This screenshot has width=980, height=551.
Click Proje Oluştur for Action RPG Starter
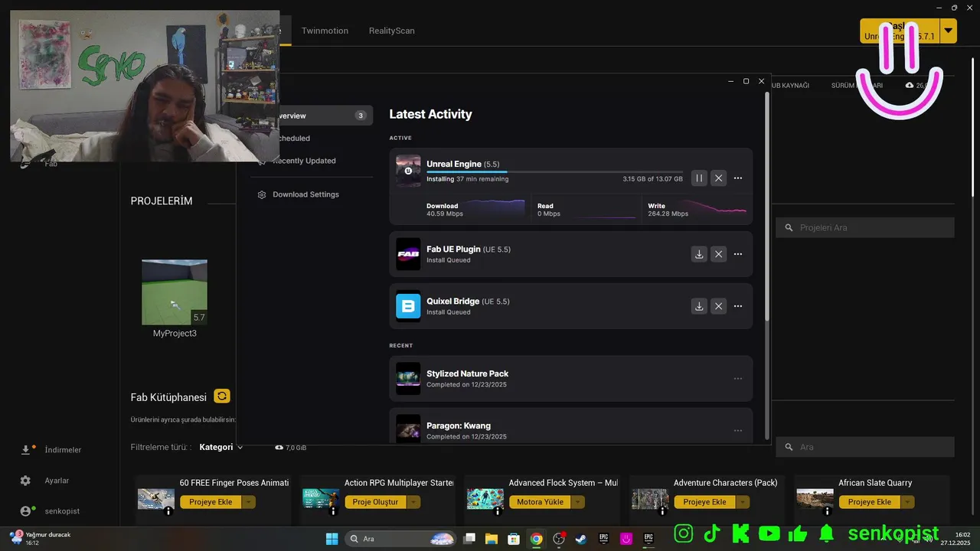[x=375, y=502]
